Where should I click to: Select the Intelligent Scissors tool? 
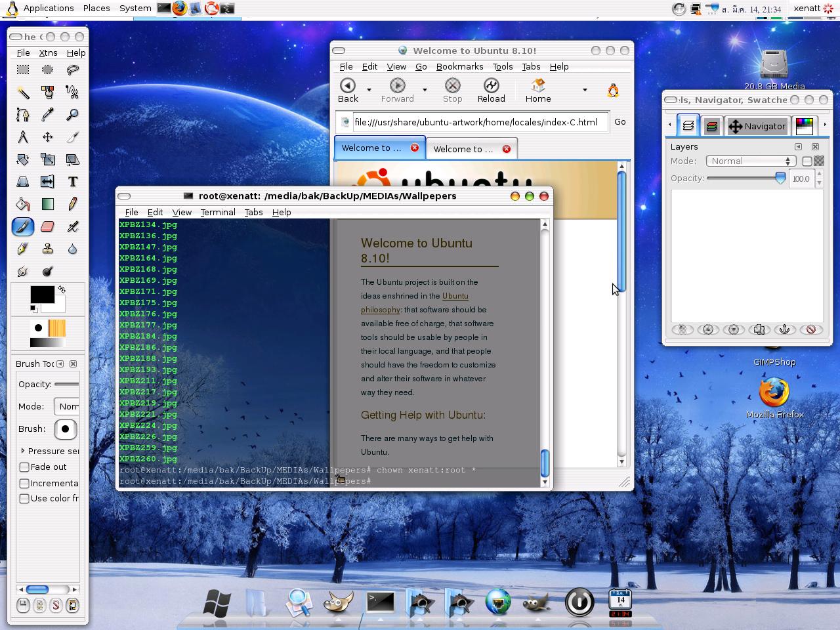pos(72,93)
